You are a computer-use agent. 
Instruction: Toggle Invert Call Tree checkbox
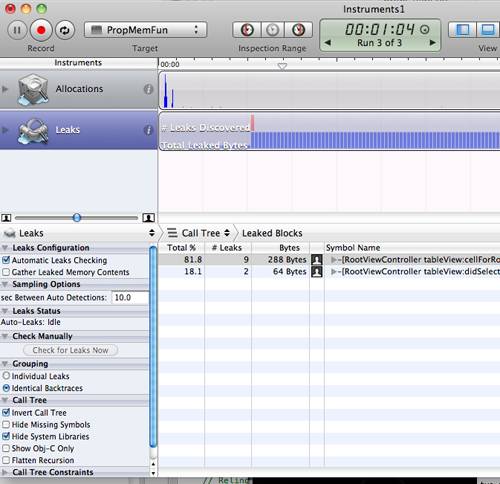click(6, 412)
